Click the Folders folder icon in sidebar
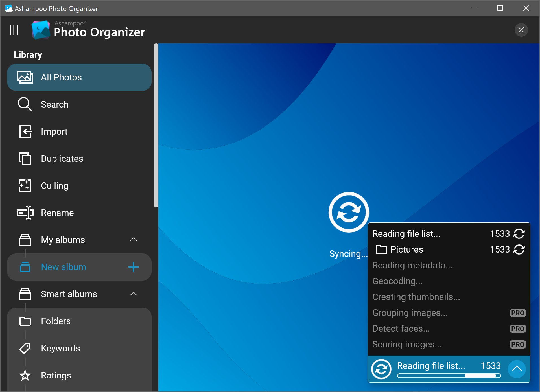540x392 pixels. (25, 321)
